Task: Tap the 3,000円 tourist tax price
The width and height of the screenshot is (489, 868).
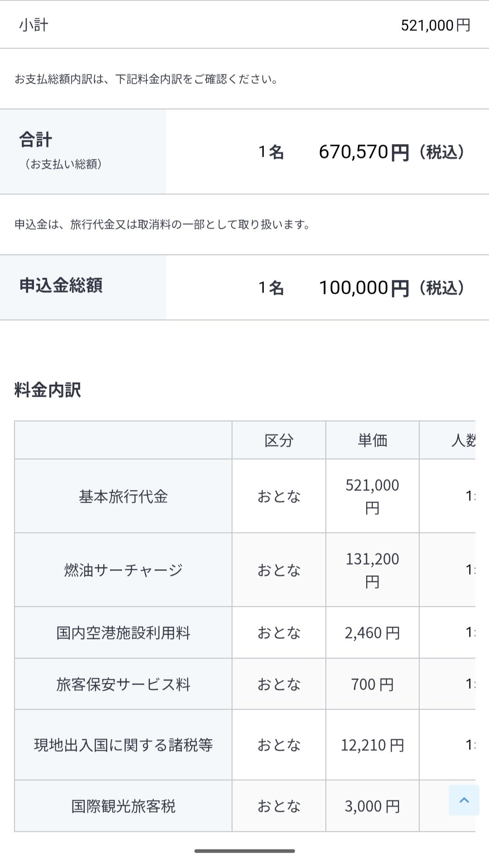Action: [x=373, y=806]
